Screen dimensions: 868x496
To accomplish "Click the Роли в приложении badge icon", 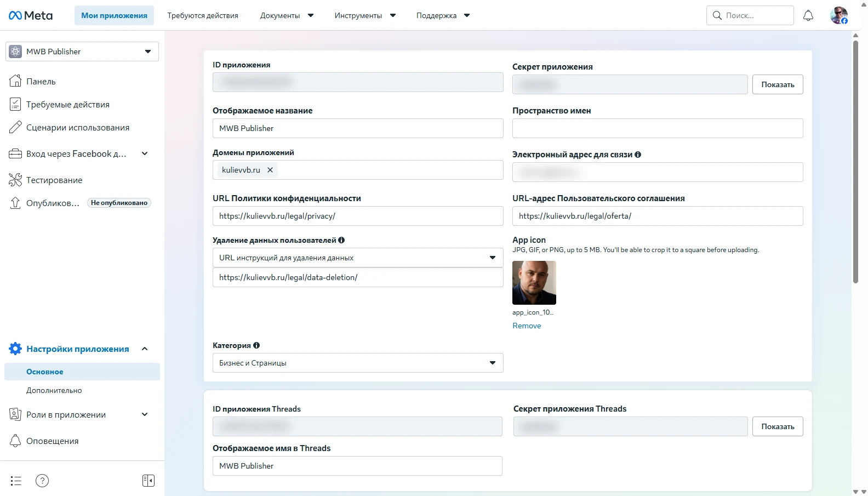I will pos(15,414).
